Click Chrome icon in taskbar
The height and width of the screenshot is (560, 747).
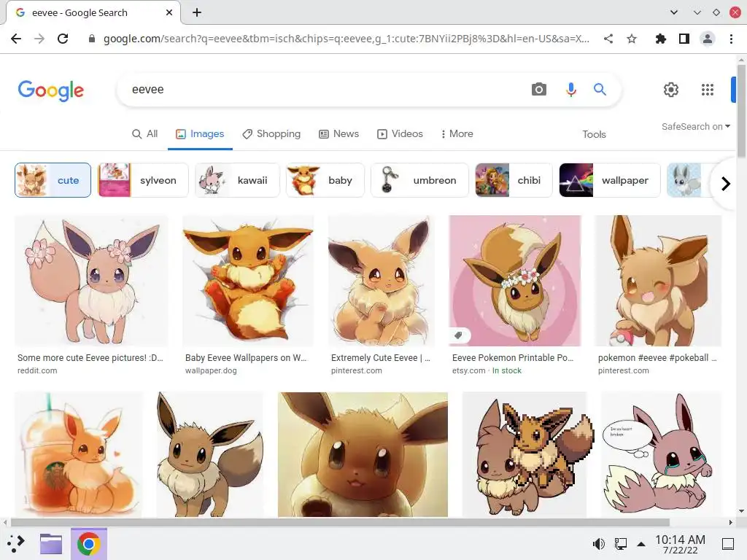point(88,544)
